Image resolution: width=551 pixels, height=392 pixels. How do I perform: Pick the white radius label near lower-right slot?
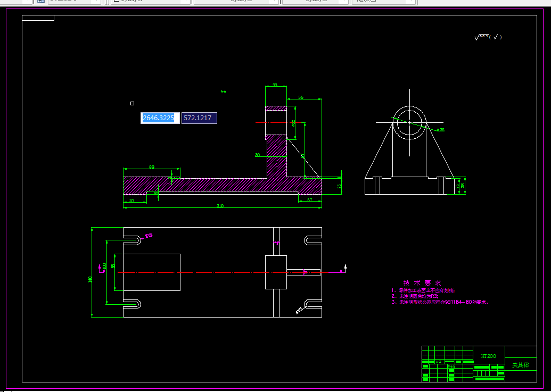coord(299,311)
